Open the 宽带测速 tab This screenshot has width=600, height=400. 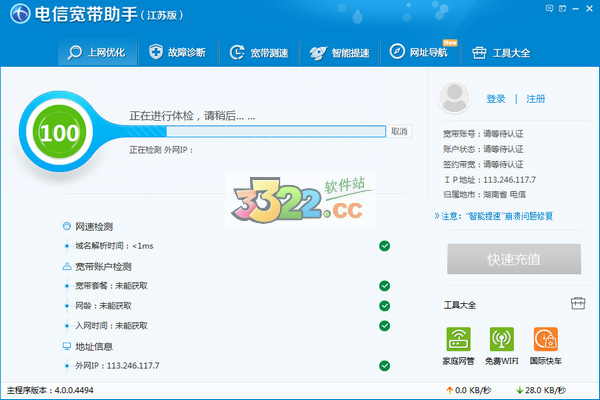point(259,52)
